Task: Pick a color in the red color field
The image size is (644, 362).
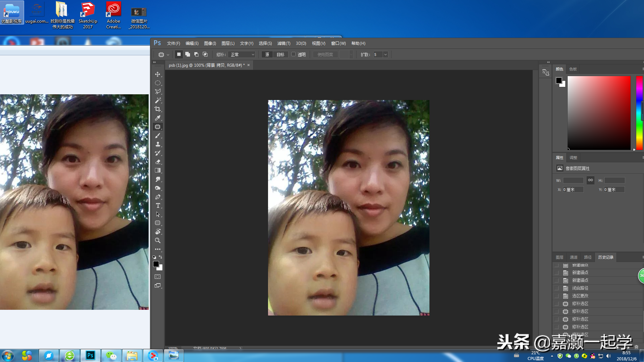Action: (x=599, y=113)
